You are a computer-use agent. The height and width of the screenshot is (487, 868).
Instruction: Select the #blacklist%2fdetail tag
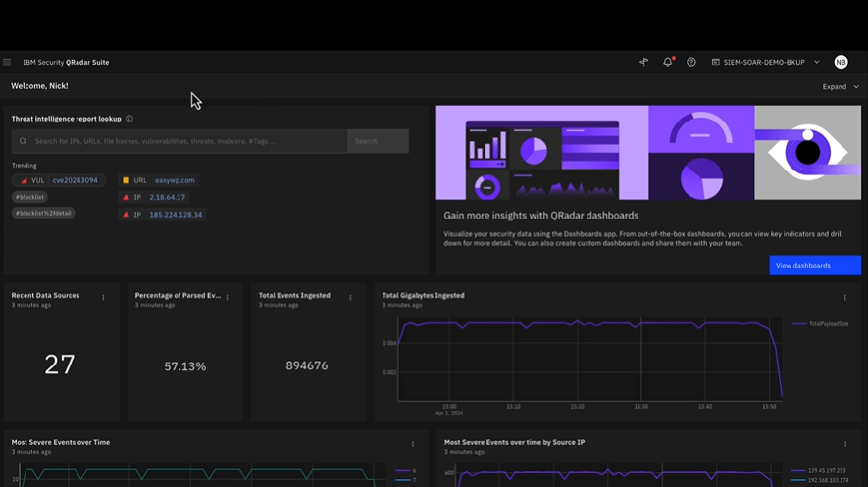(43, 213)
